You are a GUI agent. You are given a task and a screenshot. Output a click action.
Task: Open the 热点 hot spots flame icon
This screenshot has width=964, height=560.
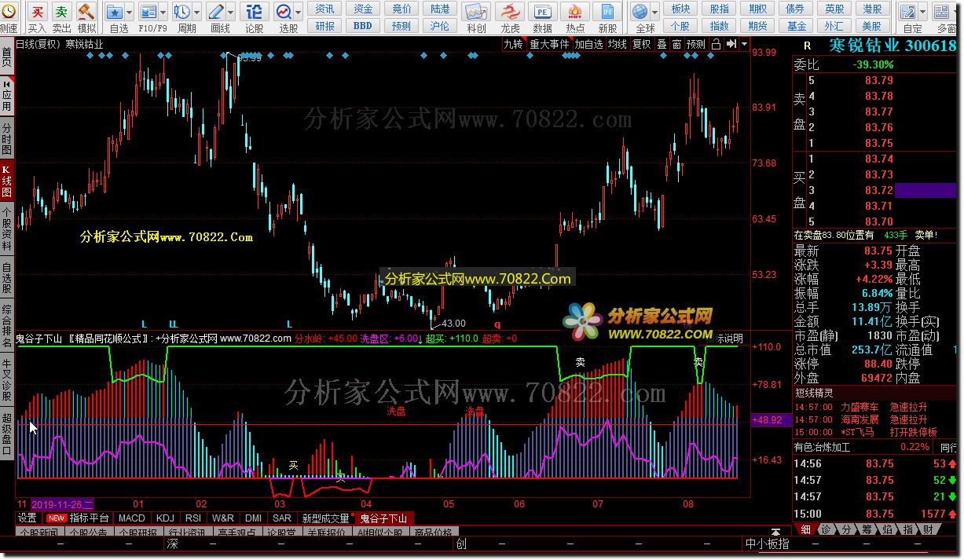coord(575,13)
